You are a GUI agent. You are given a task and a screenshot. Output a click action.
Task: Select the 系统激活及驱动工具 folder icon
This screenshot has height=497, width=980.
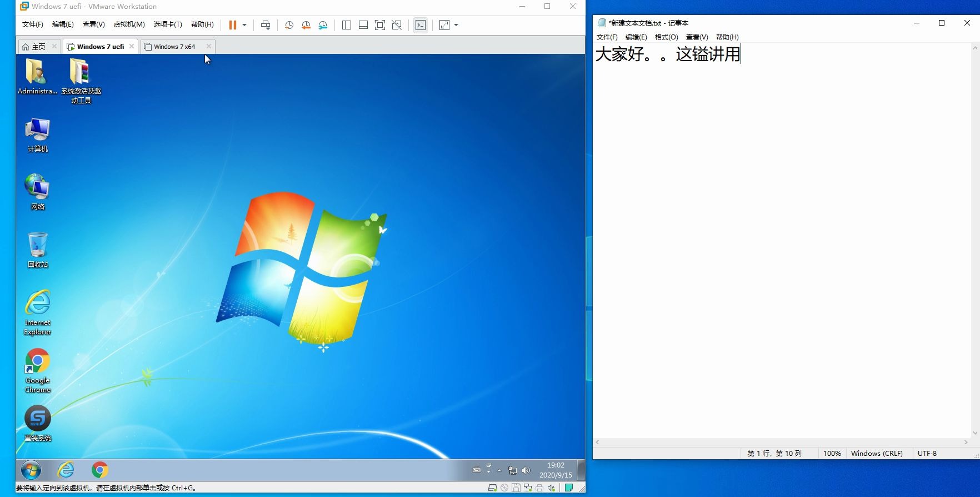(81, 81)
